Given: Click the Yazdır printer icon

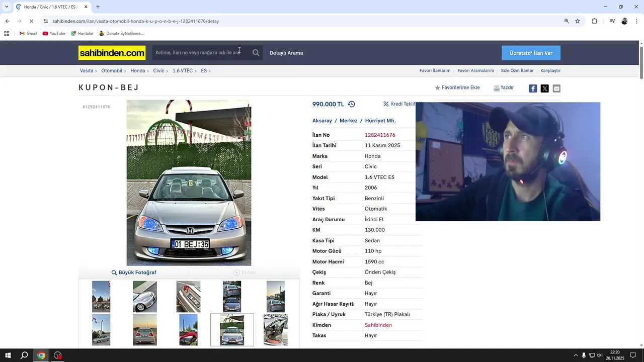Looking at the screenshot, I should coord(497,88).
